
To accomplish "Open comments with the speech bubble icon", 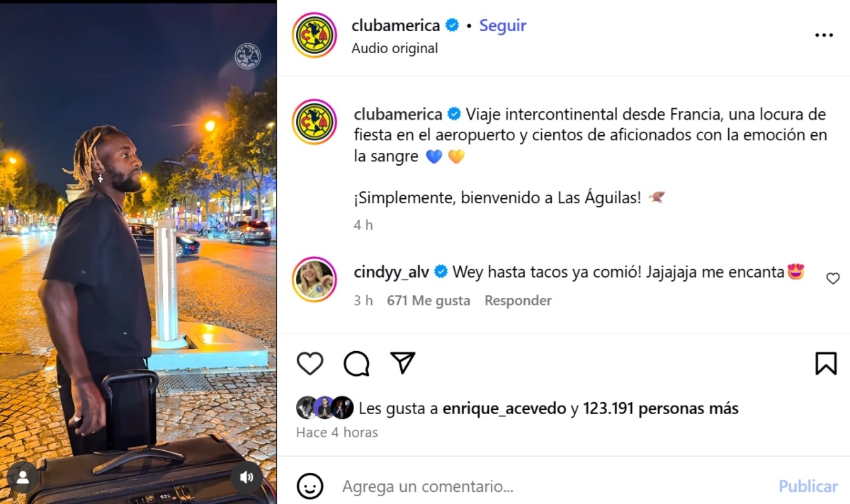I will coord(356,364).
